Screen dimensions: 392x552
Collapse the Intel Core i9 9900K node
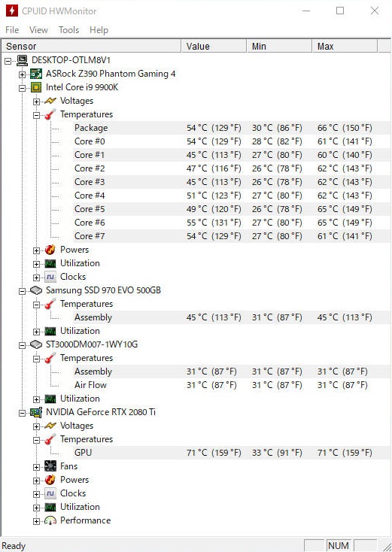pyautogui.click(x=22, y=88)
